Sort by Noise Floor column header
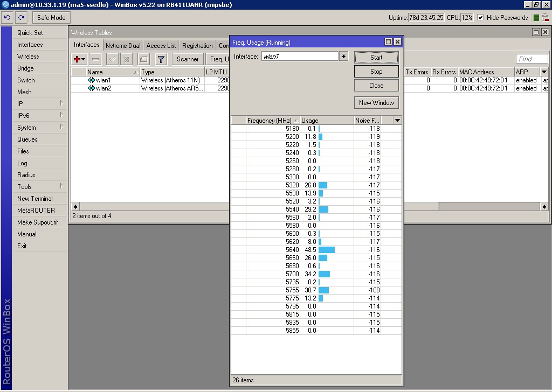 click(367, 120)
